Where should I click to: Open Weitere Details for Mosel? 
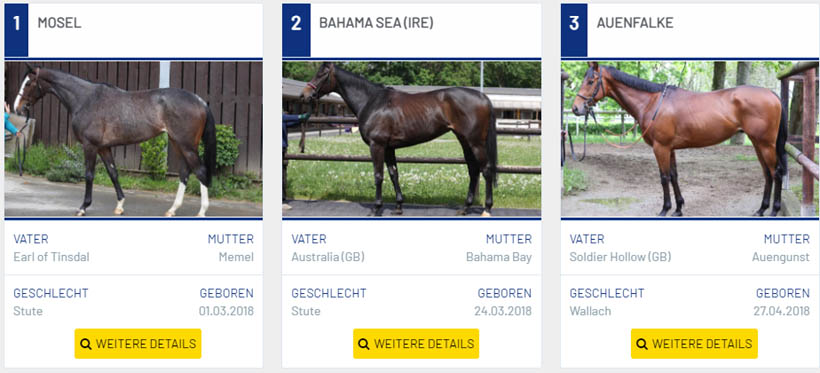pos(138,344)
